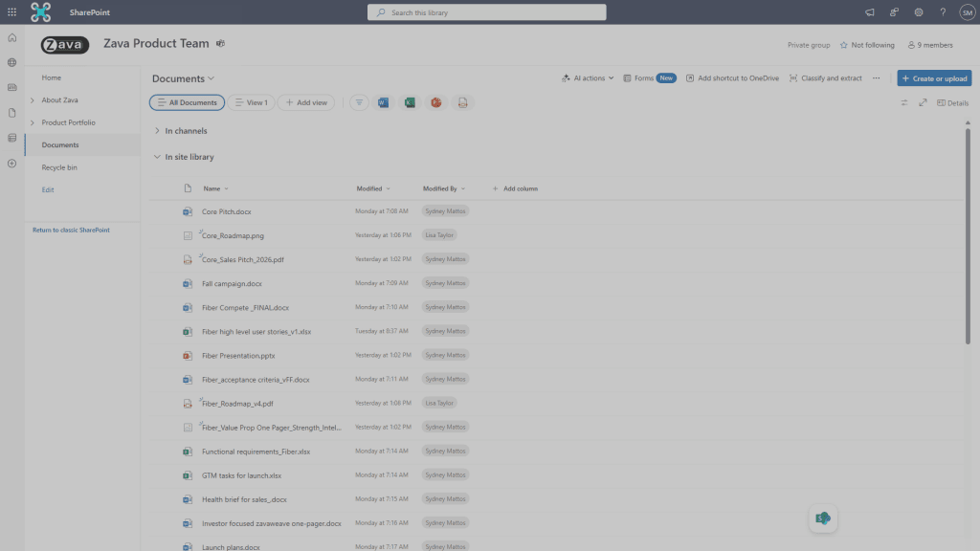Click the expand content full screen icon
This screenshot has height=551, width=980.
(x=923, y=102)
